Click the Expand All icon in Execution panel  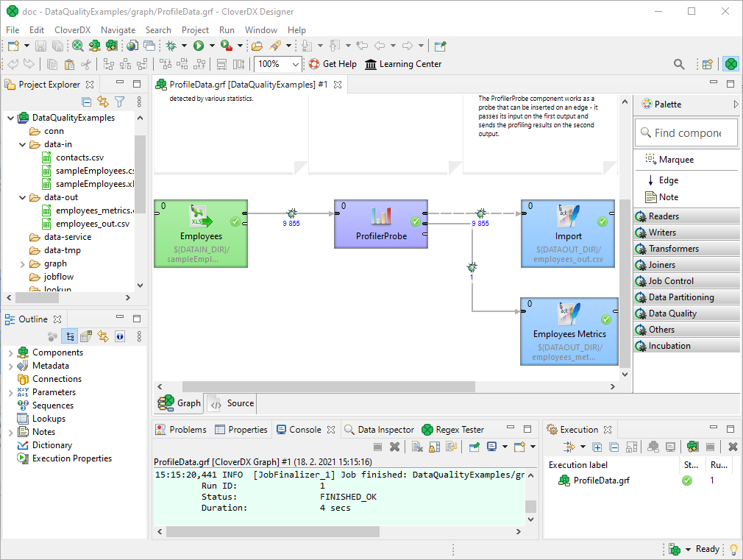596,447
